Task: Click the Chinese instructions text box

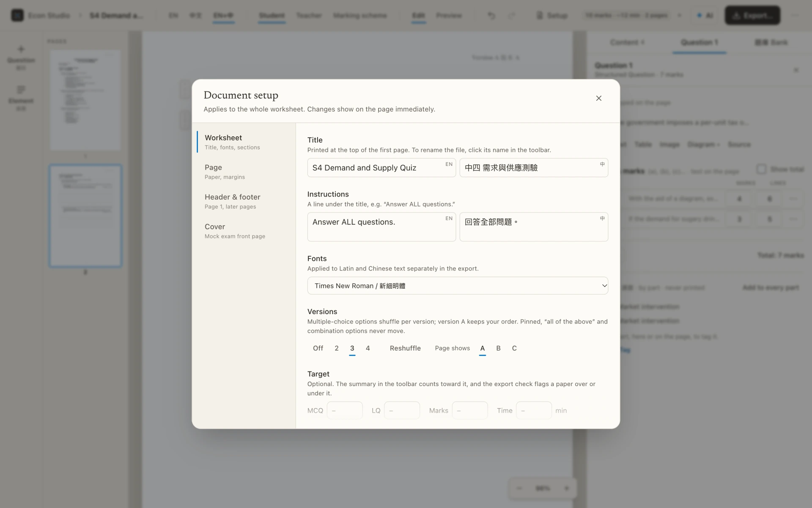Action: click(x=534, y=227)
